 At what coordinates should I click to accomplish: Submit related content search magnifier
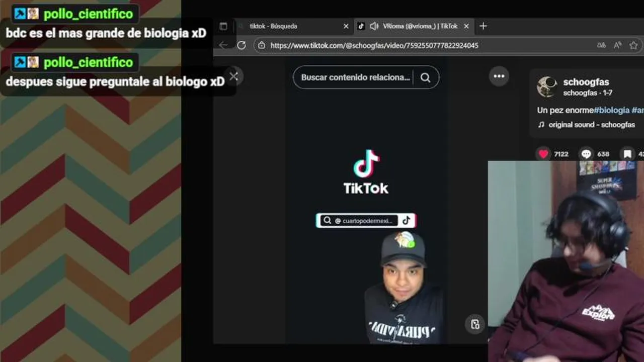pyautogui.click(x=426, y=77)
